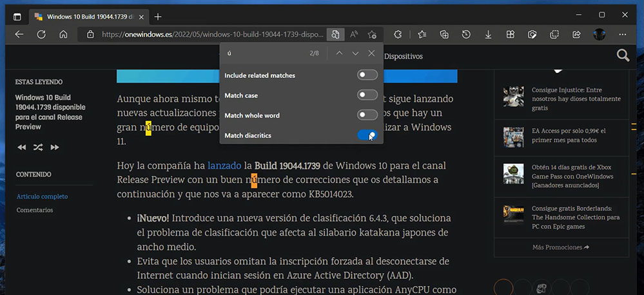Open a new browser tab
Screen dimensions: 644x295
tap(158, 17)
